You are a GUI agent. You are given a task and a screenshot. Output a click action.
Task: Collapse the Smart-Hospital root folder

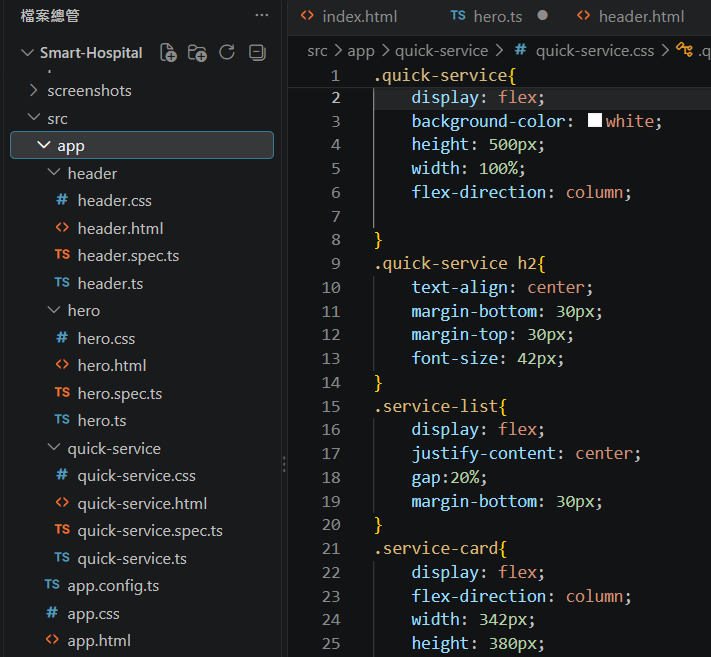click(x=28, y=53)
